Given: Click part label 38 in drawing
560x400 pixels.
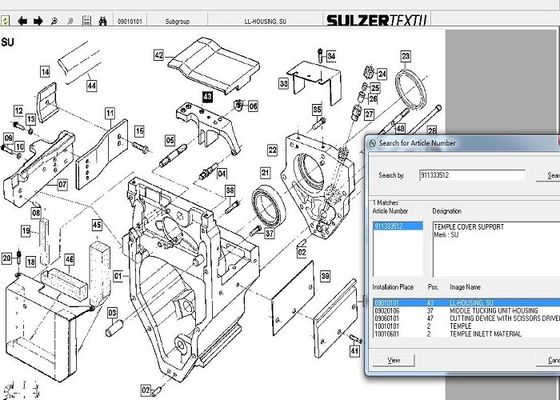Looking at the screenshot, I should pos(230,190).
